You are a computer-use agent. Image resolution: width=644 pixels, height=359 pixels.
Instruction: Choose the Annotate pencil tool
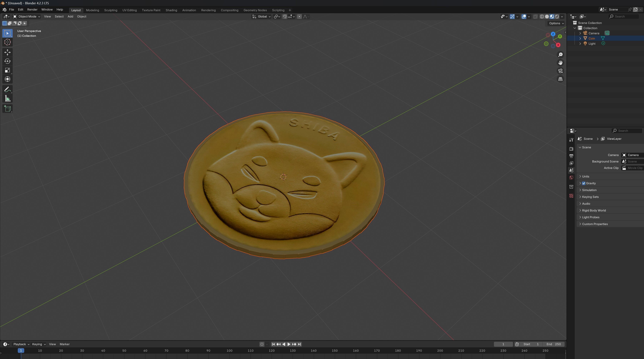point(8,90)
